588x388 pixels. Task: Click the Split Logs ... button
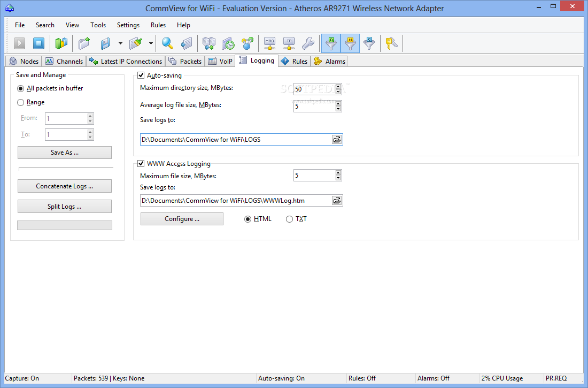[x=65, y=206]
